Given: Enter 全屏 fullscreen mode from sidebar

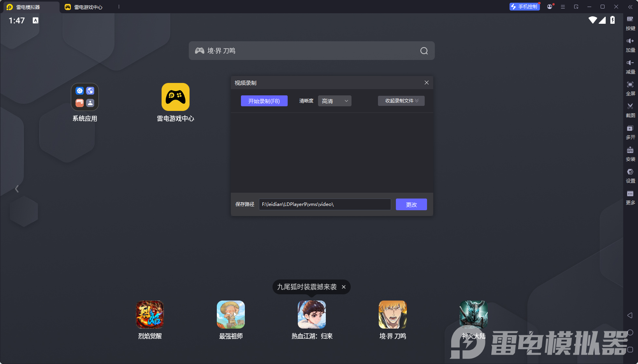Looking at the screenshot, I should coord(630,88).
